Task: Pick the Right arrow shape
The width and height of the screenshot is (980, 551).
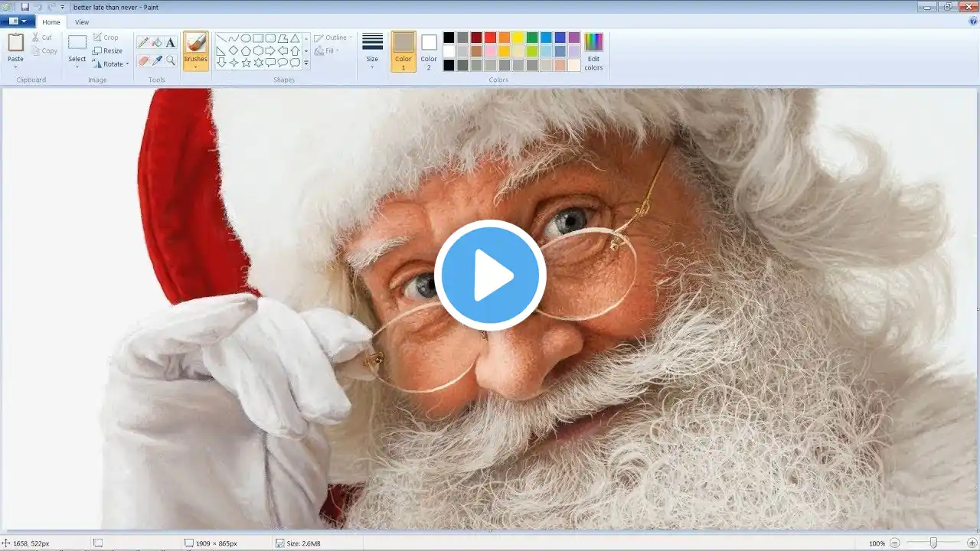Action: click(x=270, y=51)
